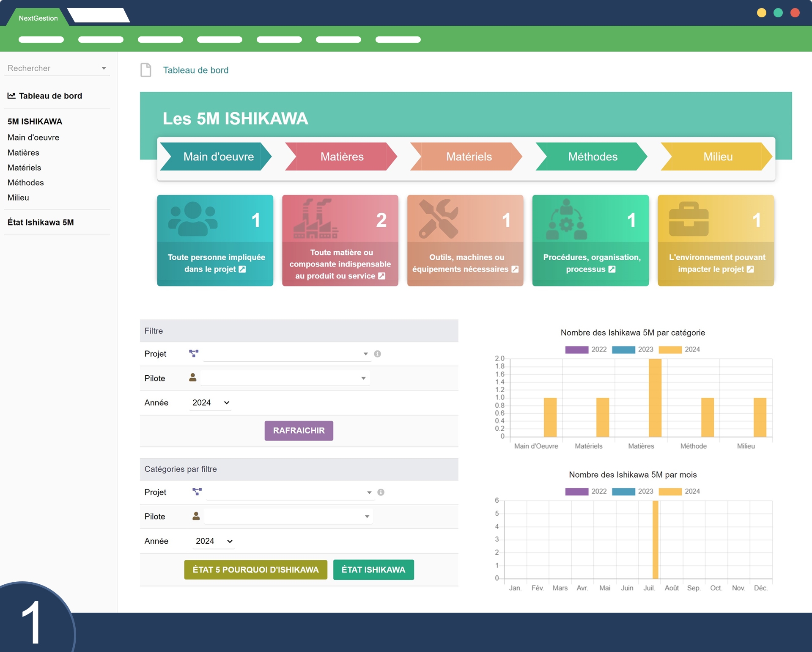Click the ÉTAT 5 POURQUOI D'ISHIKAWA button
Viewport: 812px width, 652px height.
255,569
